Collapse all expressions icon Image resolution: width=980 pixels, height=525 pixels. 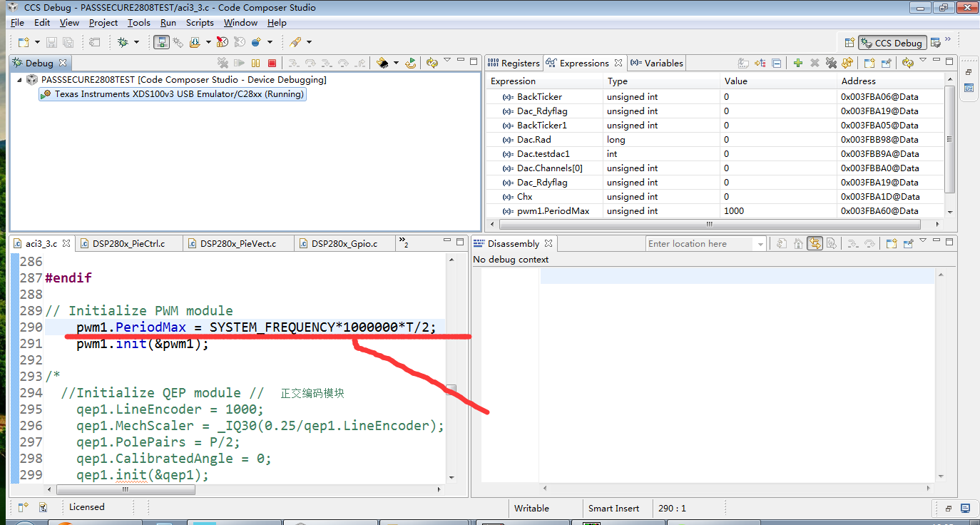tap(777, 63)
